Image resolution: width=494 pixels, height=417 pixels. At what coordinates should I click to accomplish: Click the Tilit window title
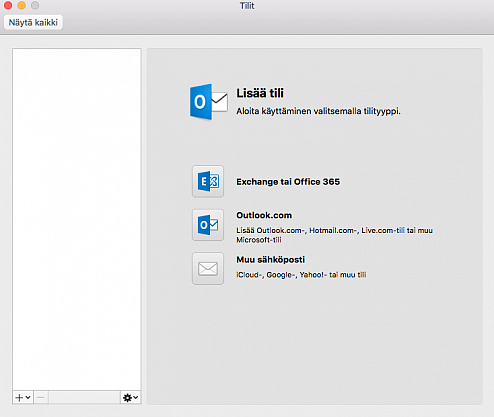[x=247, y=6]
